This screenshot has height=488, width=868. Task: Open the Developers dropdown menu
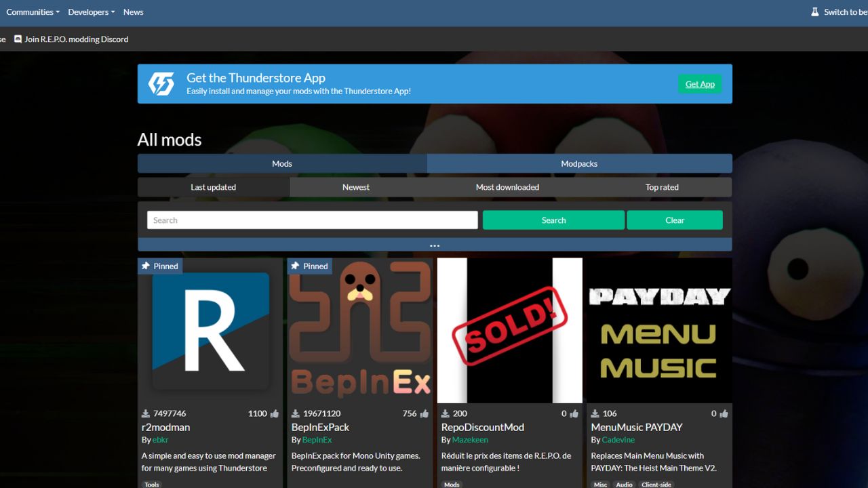point(91,12)
